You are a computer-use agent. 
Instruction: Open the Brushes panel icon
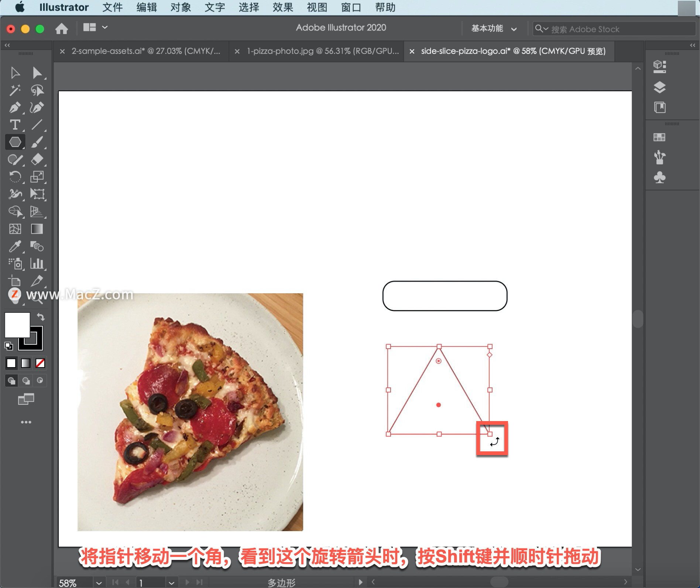pyautogui.click(x=659, y=157)
